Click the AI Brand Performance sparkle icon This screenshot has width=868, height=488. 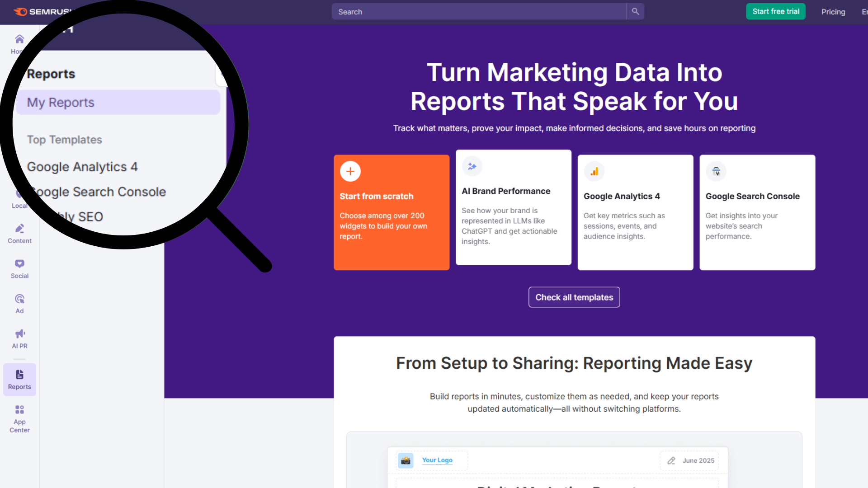point(472,166)
